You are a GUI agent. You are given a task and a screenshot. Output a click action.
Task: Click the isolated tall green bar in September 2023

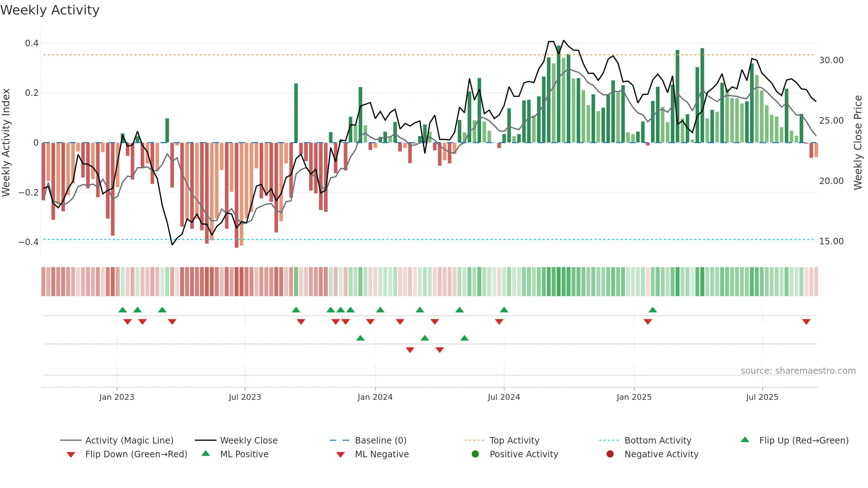296,113
